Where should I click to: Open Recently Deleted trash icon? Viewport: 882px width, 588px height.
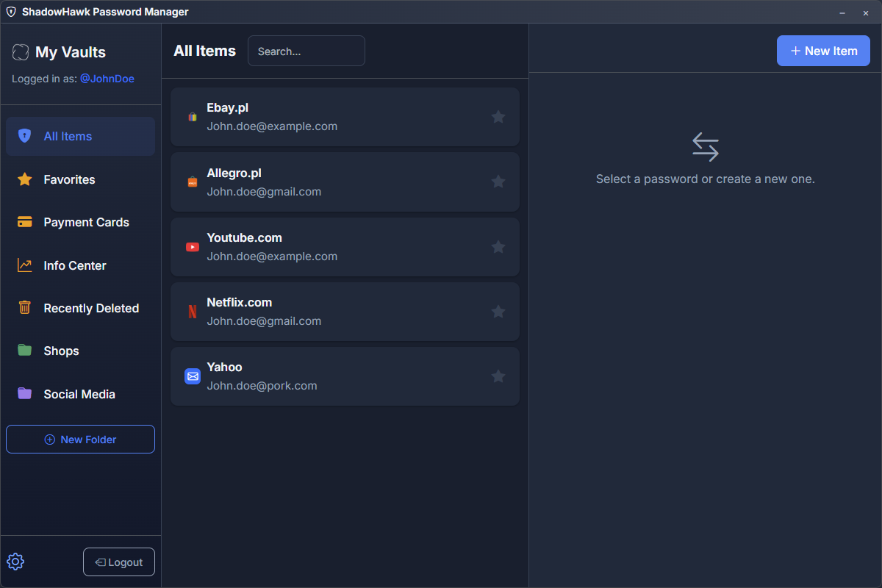coord(24,308)
